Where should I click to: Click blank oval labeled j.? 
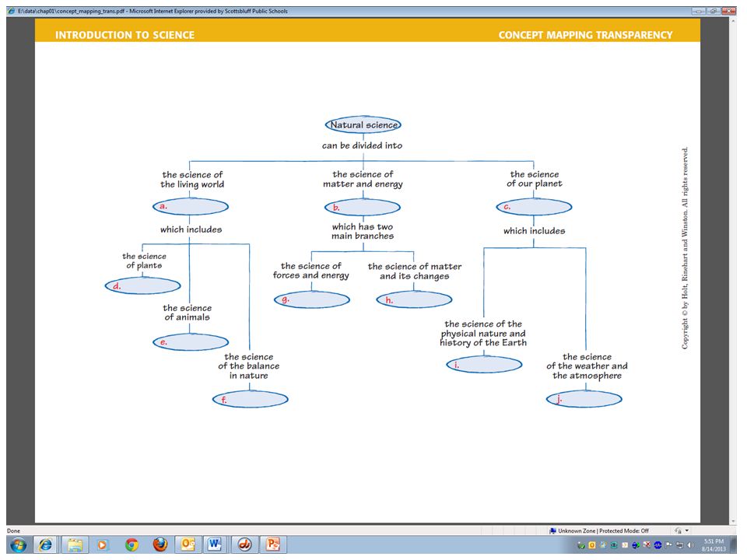click(584, 399)
